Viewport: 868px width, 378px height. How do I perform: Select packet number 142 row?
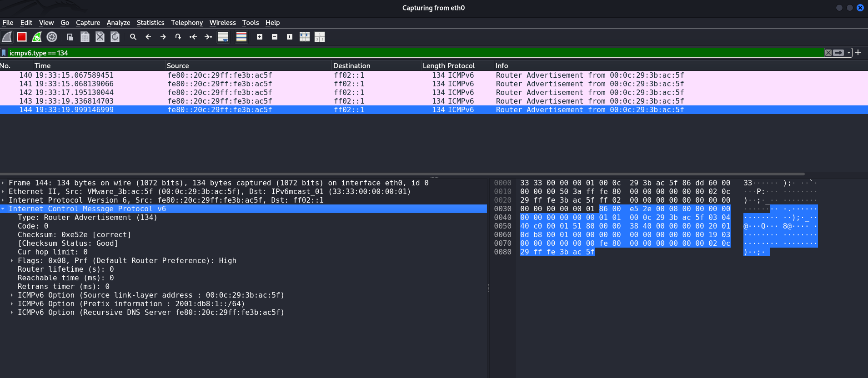pyautogui.click(x=434, y=93)
